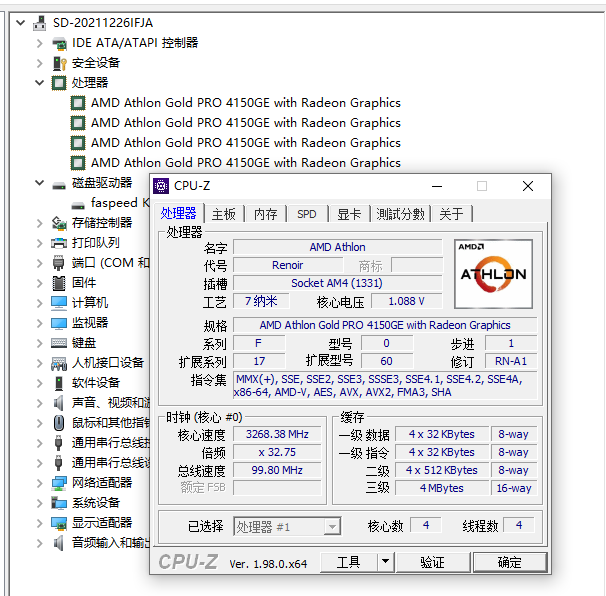Viewport: 606px width, 596px height.
Task: Click the 音频输入和输出 speaker icon
Action: tap(59, 543)
